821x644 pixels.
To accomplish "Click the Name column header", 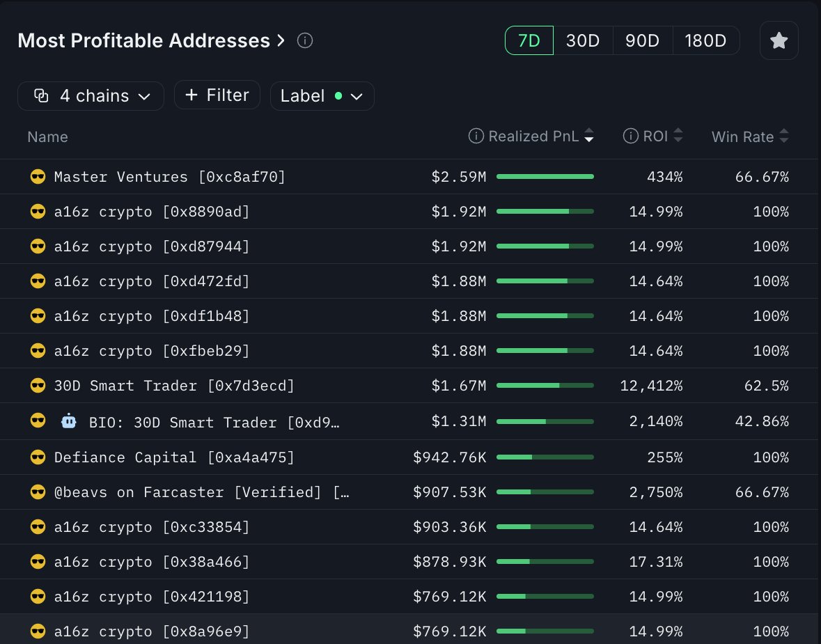I will (x=47, y=136).
